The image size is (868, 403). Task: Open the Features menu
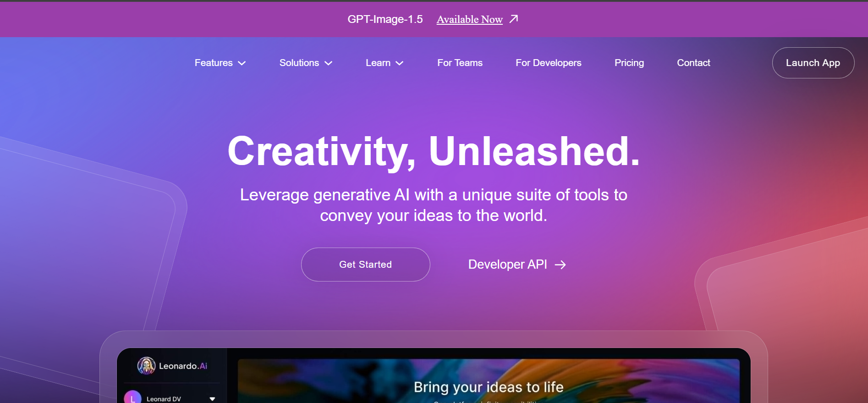click(214, 63)
